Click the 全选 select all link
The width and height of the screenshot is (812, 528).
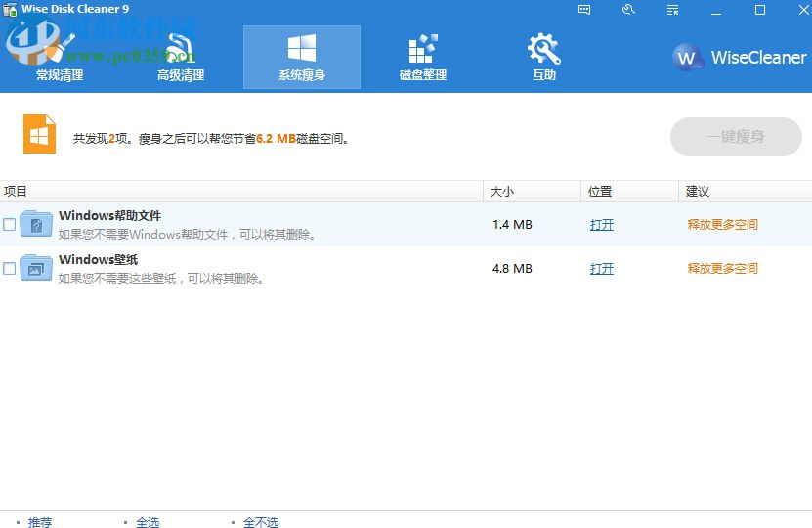148,522
